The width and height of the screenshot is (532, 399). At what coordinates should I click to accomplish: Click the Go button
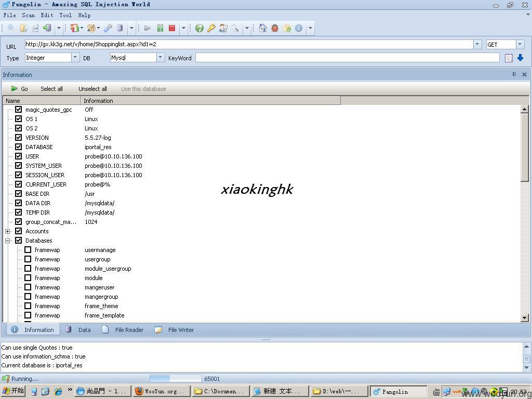click(19, 88)
